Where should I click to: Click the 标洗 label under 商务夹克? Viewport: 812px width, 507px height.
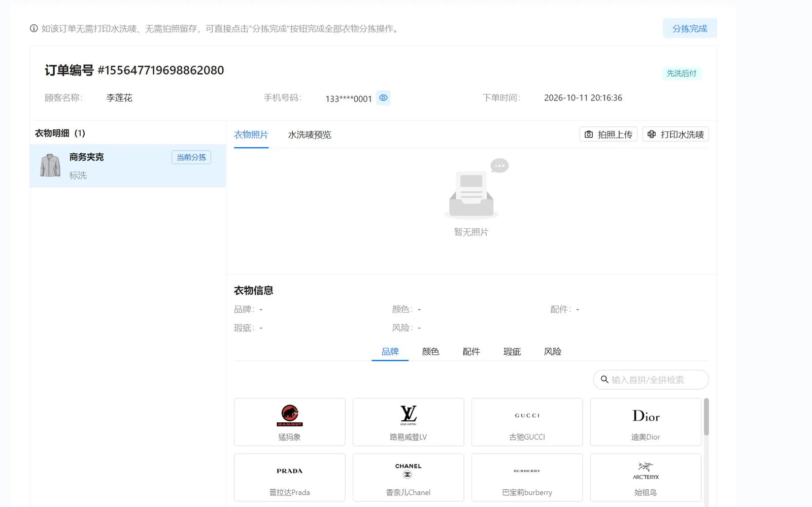(78, 175)
